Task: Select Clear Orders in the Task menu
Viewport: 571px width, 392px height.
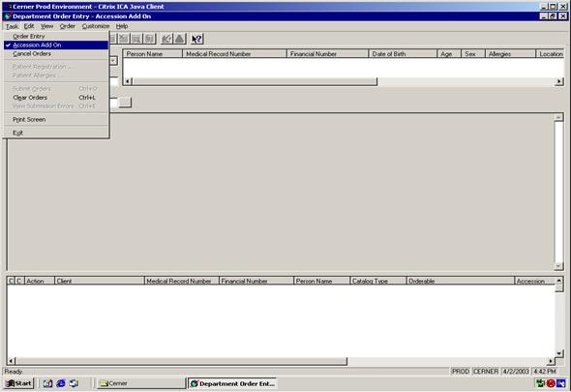Action: 56,97
